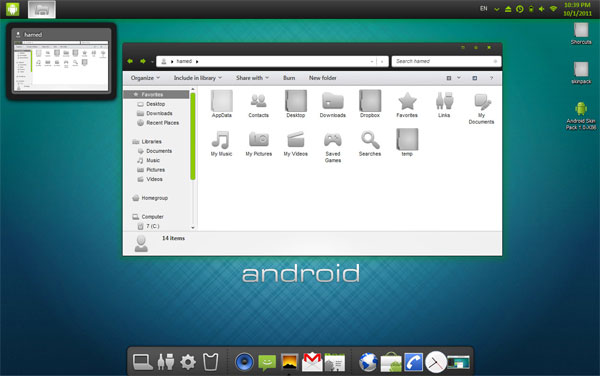The image size is (600, 376).
Task: Click the volume speaker tray icon
Action: pos(541,9)
